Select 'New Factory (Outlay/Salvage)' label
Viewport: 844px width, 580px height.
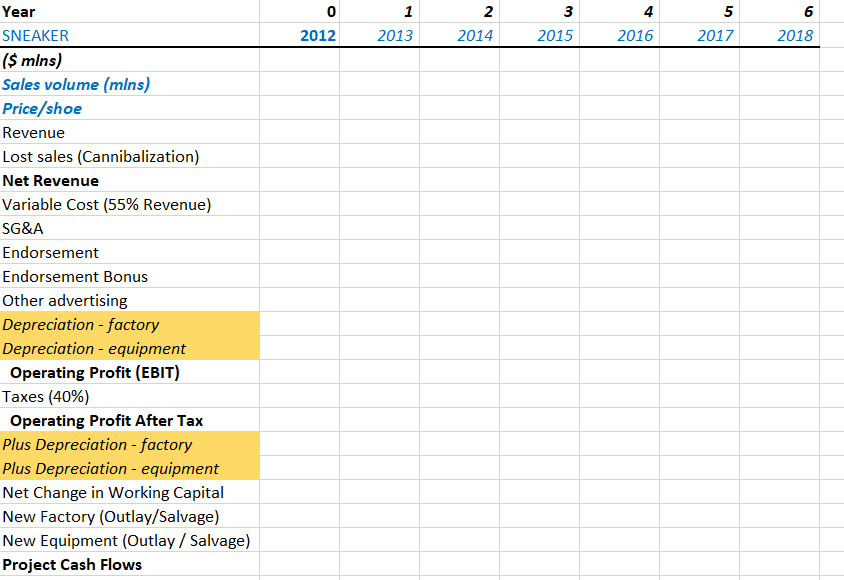coord(130,516)
